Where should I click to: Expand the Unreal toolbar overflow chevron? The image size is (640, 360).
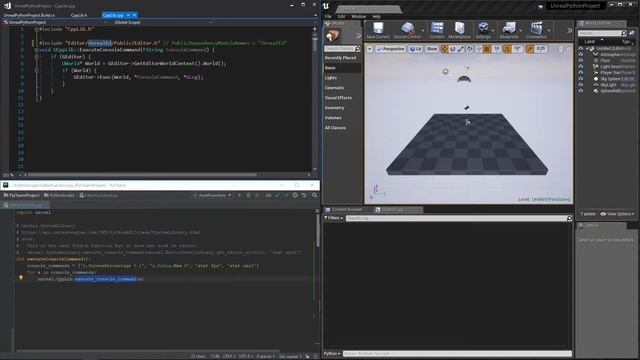click(x=569, y=31)
